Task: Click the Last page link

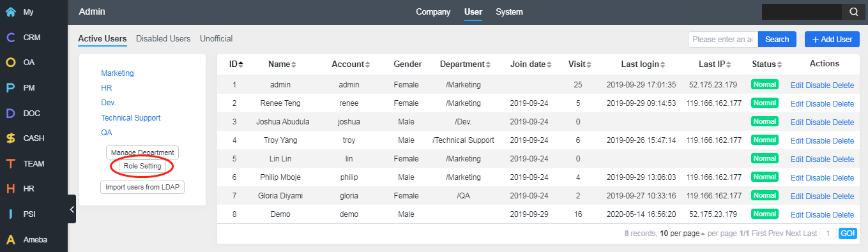Action: [810, 233]
